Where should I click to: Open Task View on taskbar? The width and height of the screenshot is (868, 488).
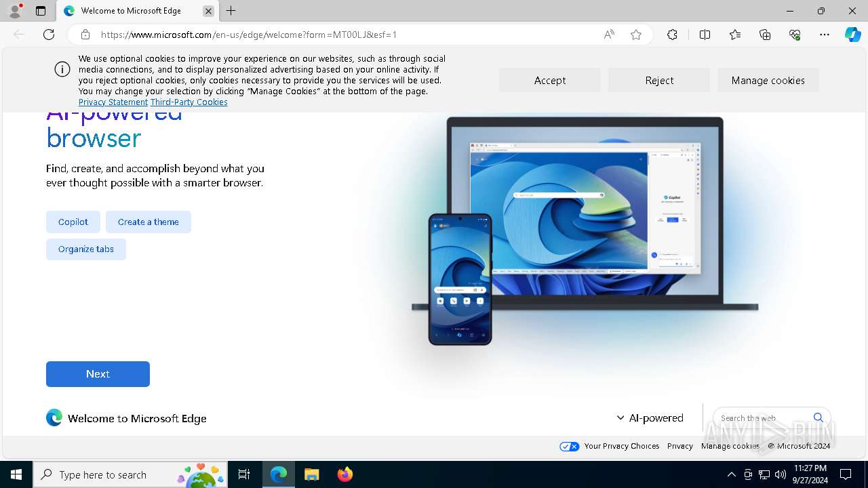[245, 474]
